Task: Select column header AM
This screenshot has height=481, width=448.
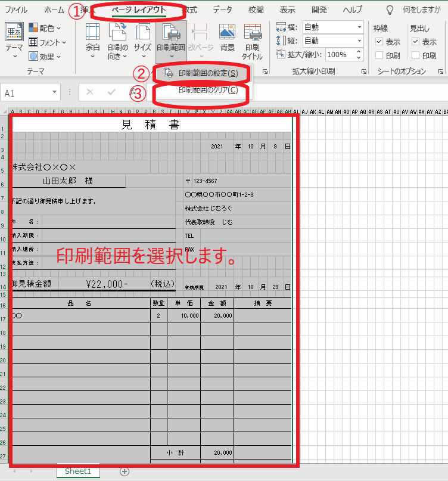Action: point(329,112)
